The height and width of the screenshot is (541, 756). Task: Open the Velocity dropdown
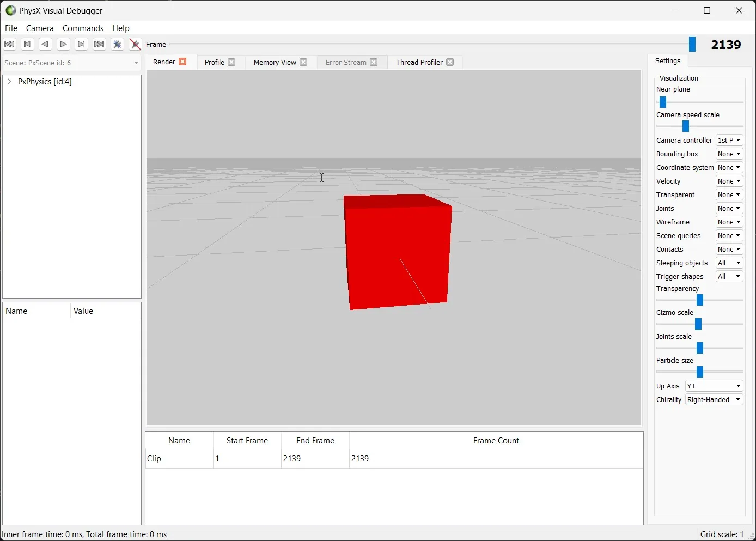click(x=729, y=181)
